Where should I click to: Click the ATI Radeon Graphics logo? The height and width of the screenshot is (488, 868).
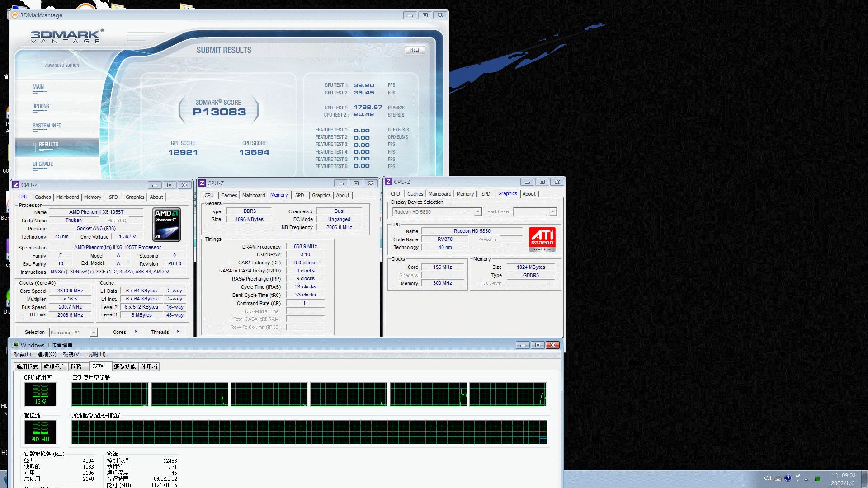pos(542,239)
